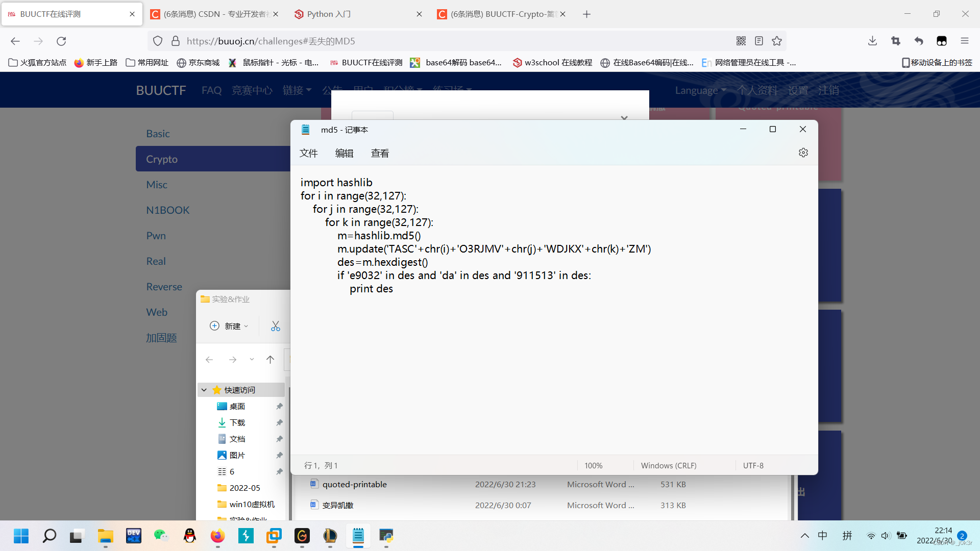Cut selection using scissors icon in Explorer
The height and width of the screenshot is (551, 980).
[x=275, y=325]
